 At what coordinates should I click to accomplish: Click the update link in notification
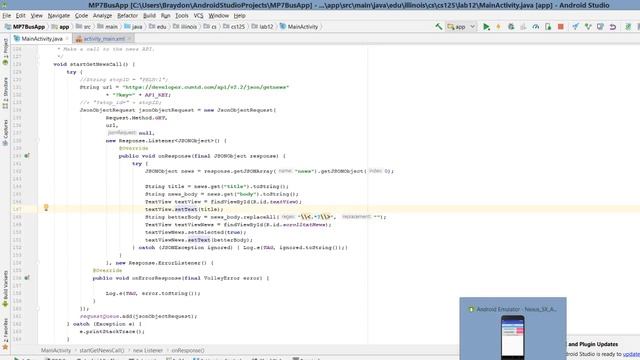click(631, 354)
